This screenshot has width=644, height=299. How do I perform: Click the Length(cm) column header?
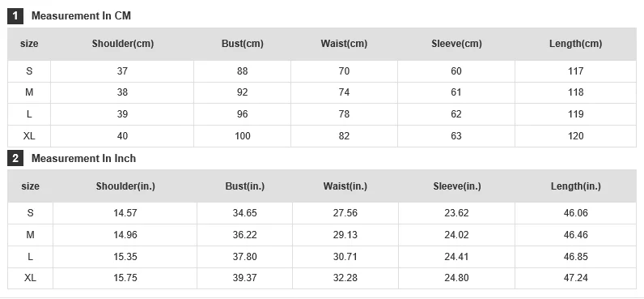pos(575,44)
